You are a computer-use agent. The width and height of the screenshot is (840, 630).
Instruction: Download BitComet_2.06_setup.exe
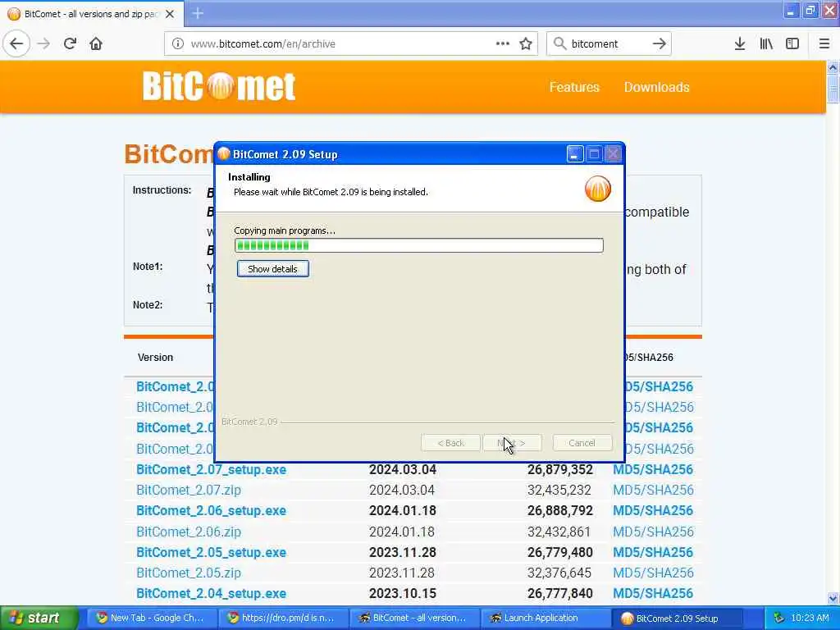pos(211,510)
